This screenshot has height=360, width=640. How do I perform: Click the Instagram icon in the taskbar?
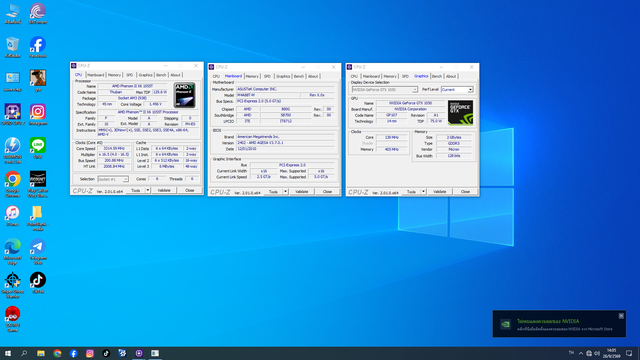[90, 353]
